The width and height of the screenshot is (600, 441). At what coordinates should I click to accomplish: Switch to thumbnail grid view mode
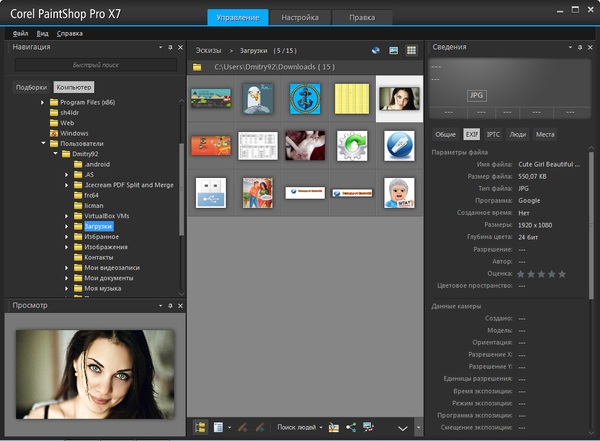[x=411, y=49]
